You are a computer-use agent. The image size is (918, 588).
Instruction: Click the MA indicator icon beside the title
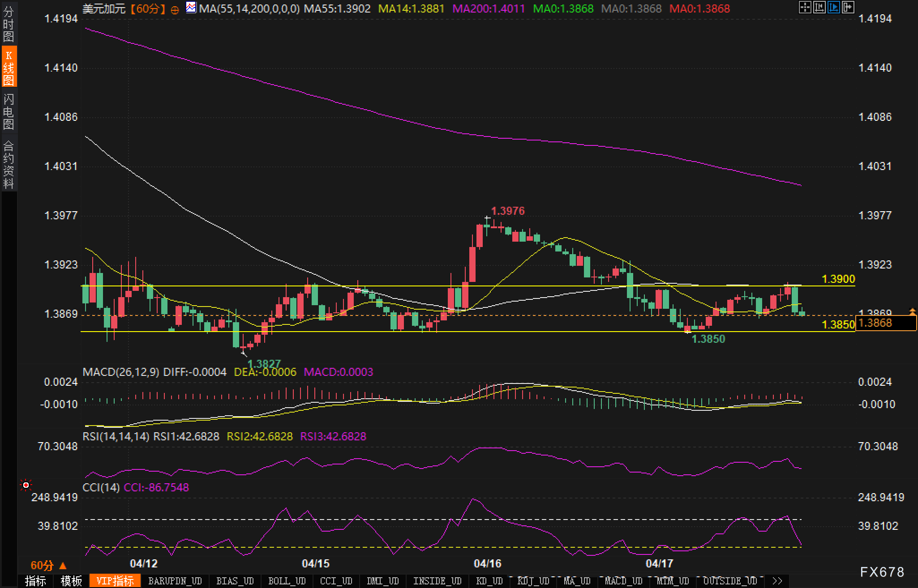tap(191, 8)
